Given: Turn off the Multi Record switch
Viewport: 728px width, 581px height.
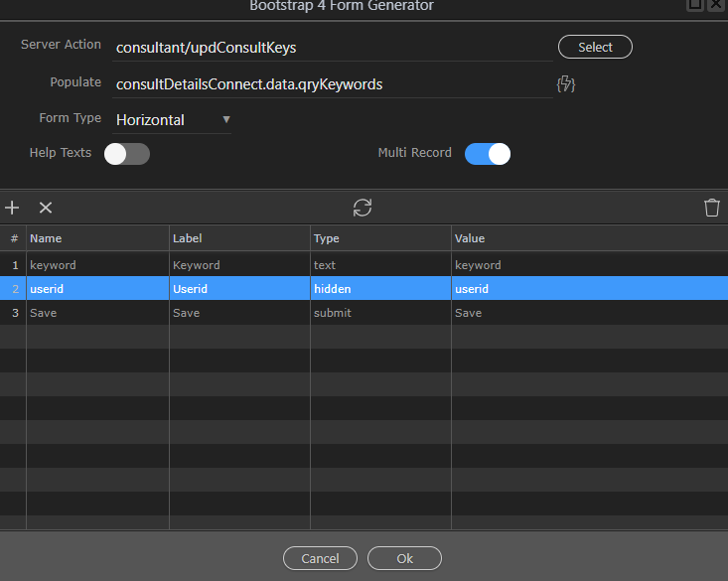Looking at the screenshot, I should coord(488,154).
